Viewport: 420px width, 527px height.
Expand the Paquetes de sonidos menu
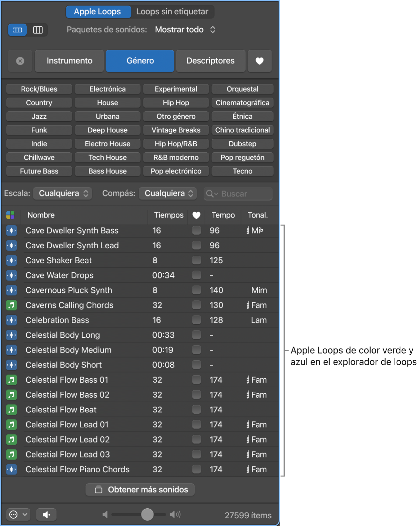[185, 30]
